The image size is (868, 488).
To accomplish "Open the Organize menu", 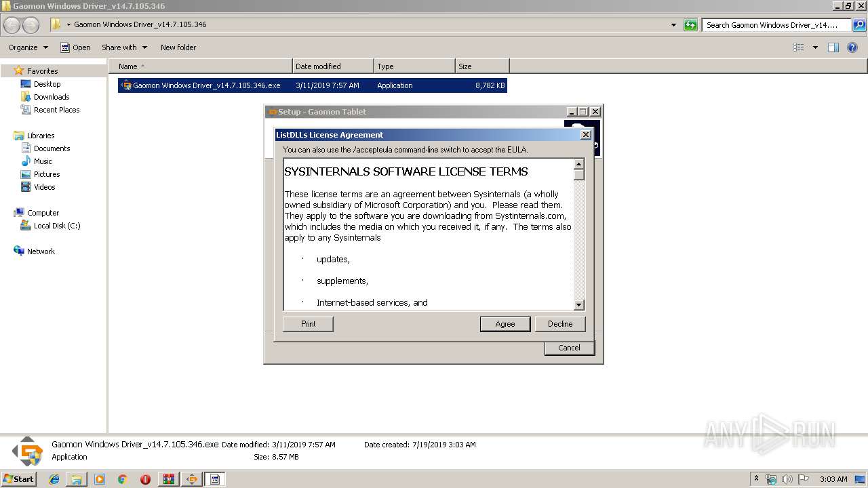I will tap(28, 47).
